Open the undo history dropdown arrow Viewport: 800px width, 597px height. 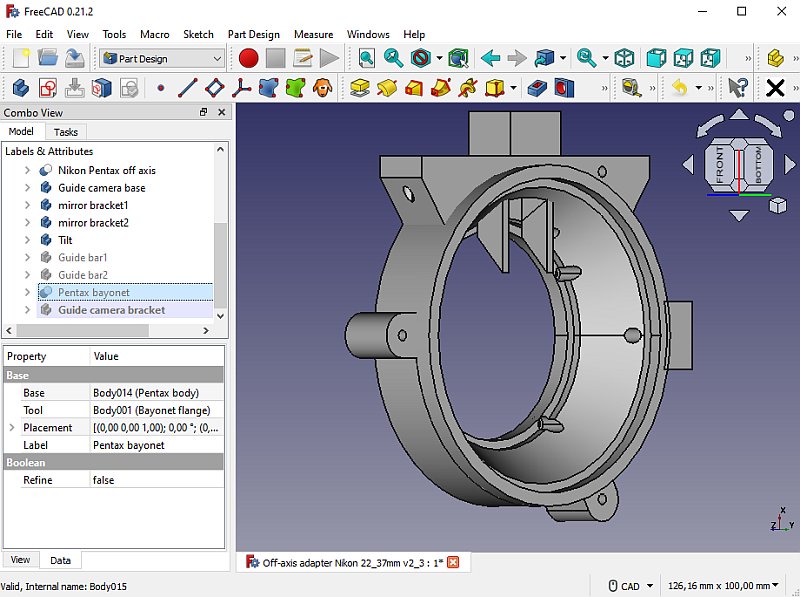pyautogui.click(x=698, y=88)
